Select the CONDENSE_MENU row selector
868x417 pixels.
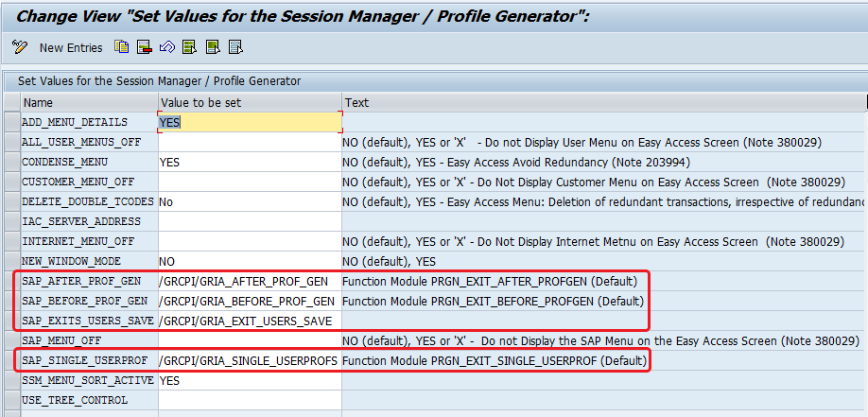pos(11,162)
